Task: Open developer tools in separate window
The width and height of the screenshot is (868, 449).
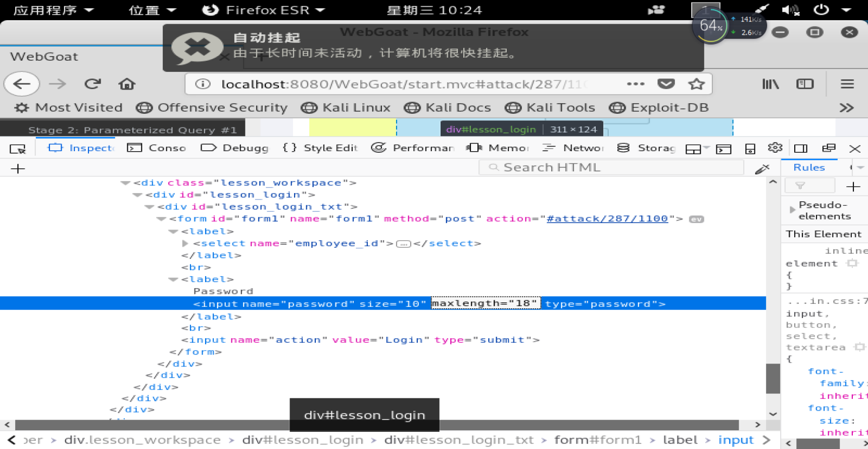Action: pyautogui.click(x=829, y=148)
